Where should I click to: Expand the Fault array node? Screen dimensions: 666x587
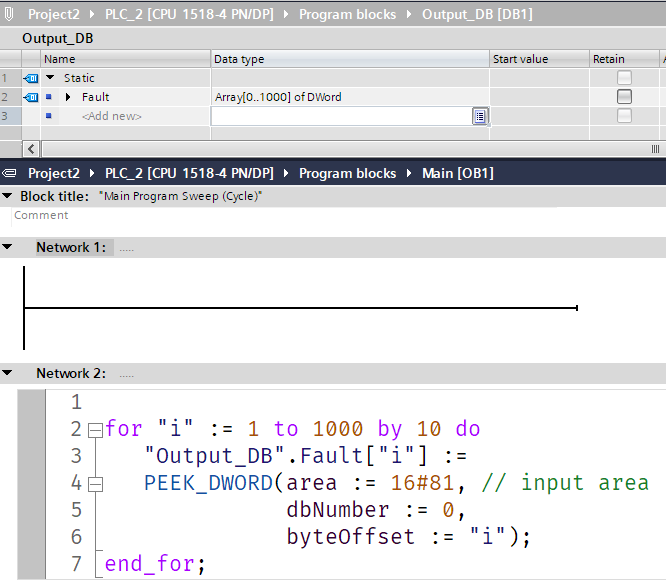(x=68, y=97)
